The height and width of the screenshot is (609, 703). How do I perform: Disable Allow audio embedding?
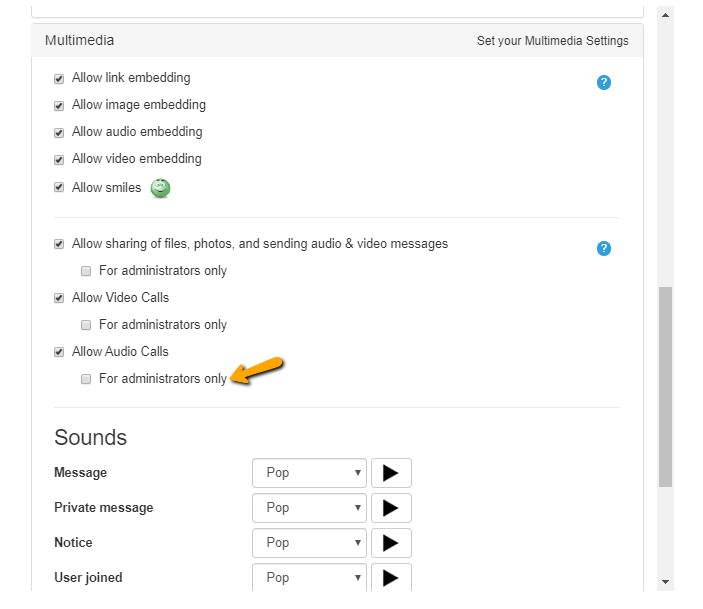tap(59, 133)
